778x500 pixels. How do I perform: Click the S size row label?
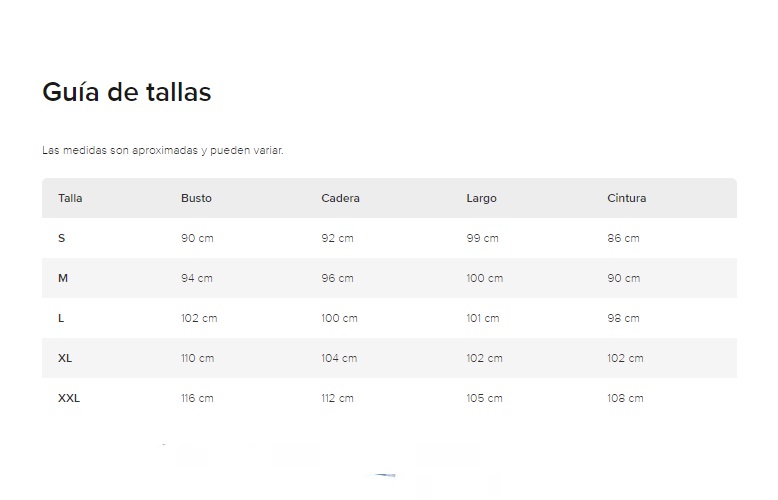click(x=62, y=239)
